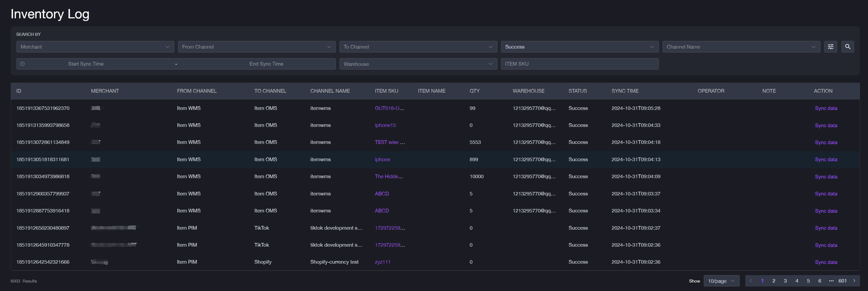868x291 pixels.
Task: Click the previous page arrow
Action: point(751,281)
